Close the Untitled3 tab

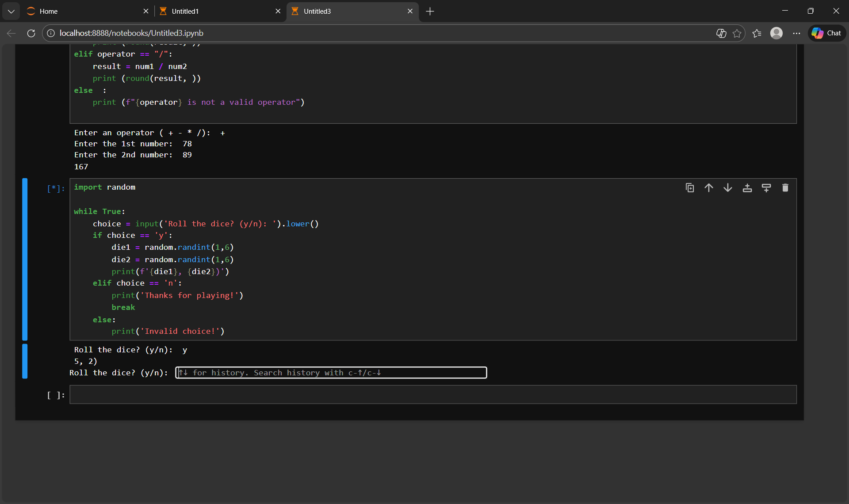(410, 11)
